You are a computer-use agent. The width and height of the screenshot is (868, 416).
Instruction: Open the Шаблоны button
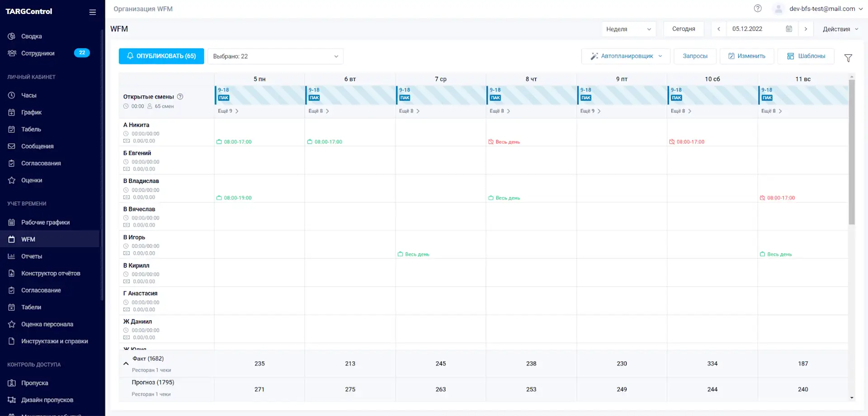806,56
